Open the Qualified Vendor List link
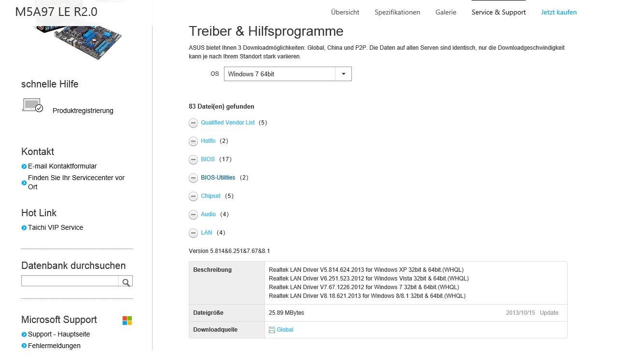 pos(228,123)
